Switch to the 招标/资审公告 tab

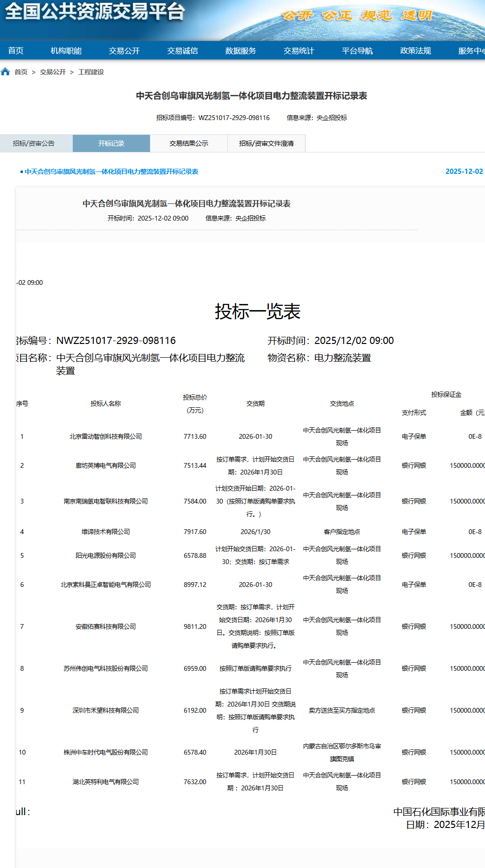pos(34,143)
